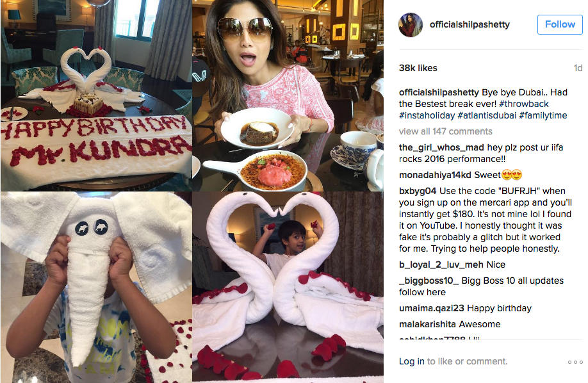The width and height of the screenshot is (588, 383).
Task: Select the #atlantisdubai hashtag
Action: click(x=487, y=115)
